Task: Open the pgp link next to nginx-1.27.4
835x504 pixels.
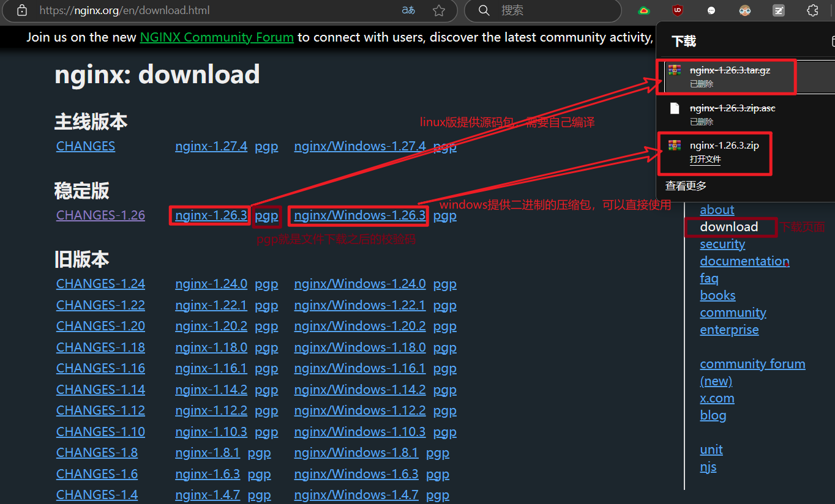Action: [x=266, y=147]
